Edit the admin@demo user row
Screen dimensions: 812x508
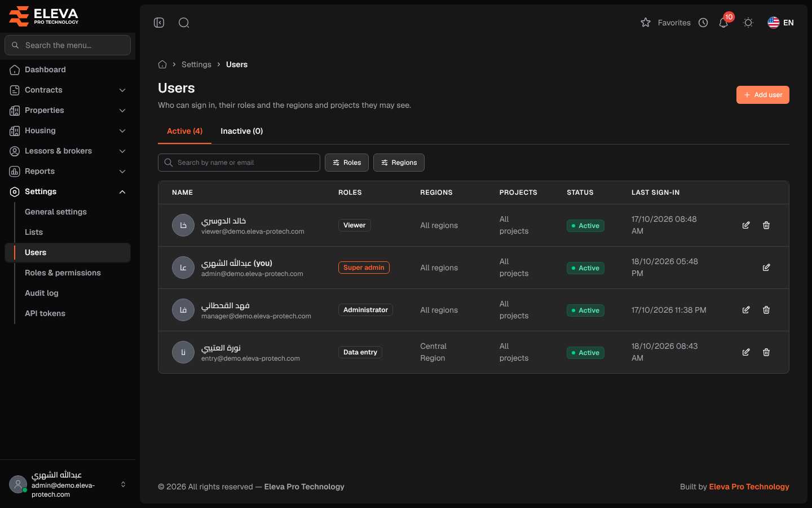[x=766, y=268]
